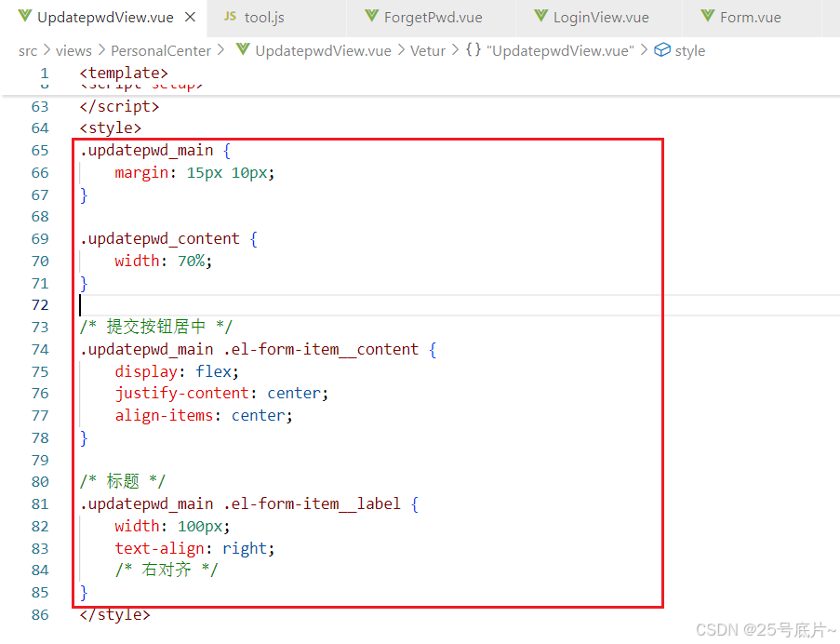Select 'Vetur' in the breadcrumb

[x=428, y=51]
